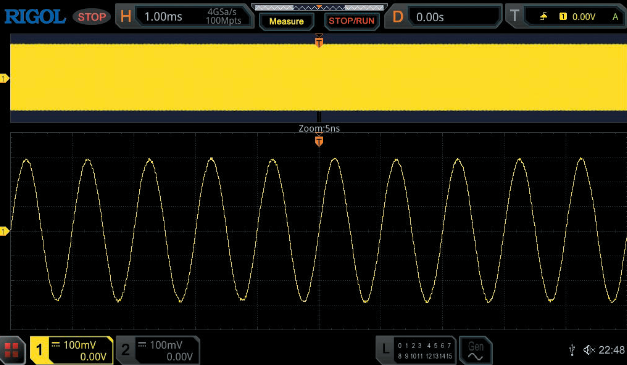Click the memory waveform position bar at top
The width and height of the screenshot is (627, 365).
click(x=319, y=8)
